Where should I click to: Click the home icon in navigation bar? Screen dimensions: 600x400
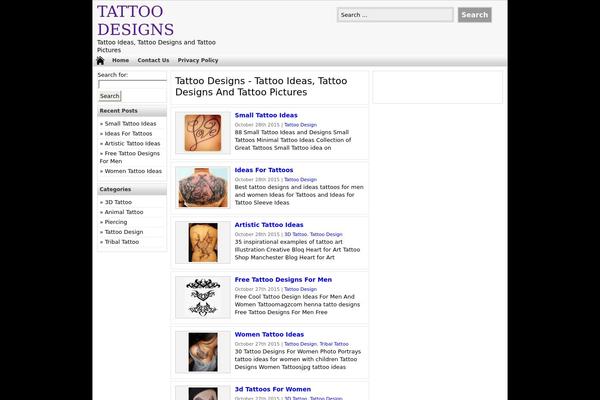pos(100,60)
